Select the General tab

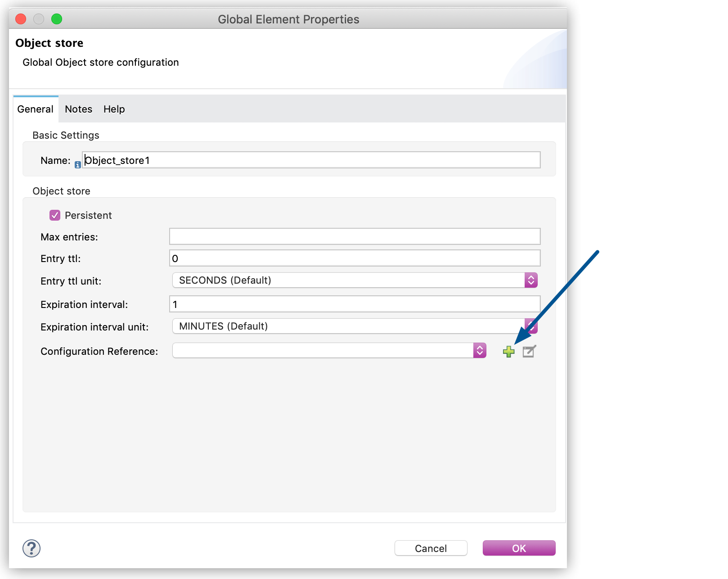(x=35, y=109)
